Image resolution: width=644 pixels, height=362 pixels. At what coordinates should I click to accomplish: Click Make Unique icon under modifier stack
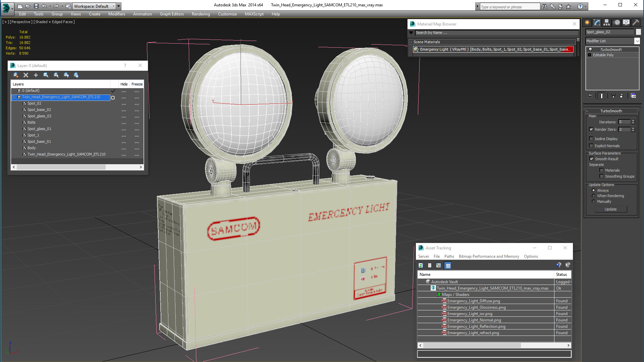click(613, 96)
